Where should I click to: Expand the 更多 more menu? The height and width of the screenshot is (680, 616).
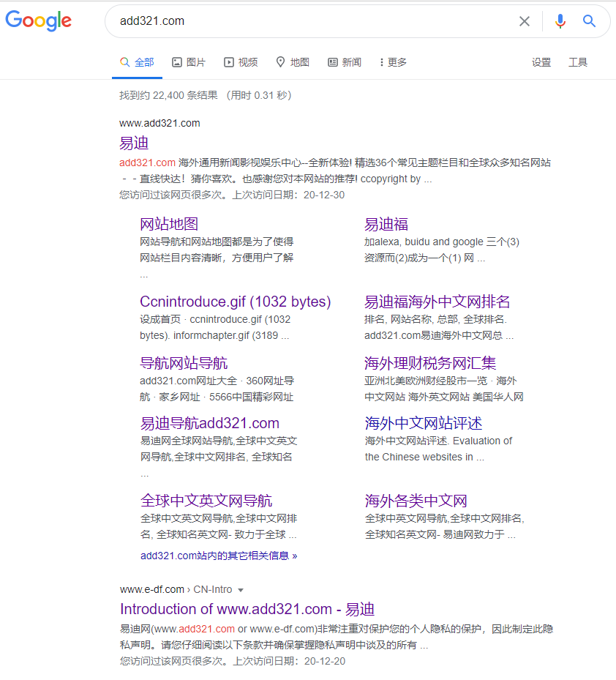point(394,62)
